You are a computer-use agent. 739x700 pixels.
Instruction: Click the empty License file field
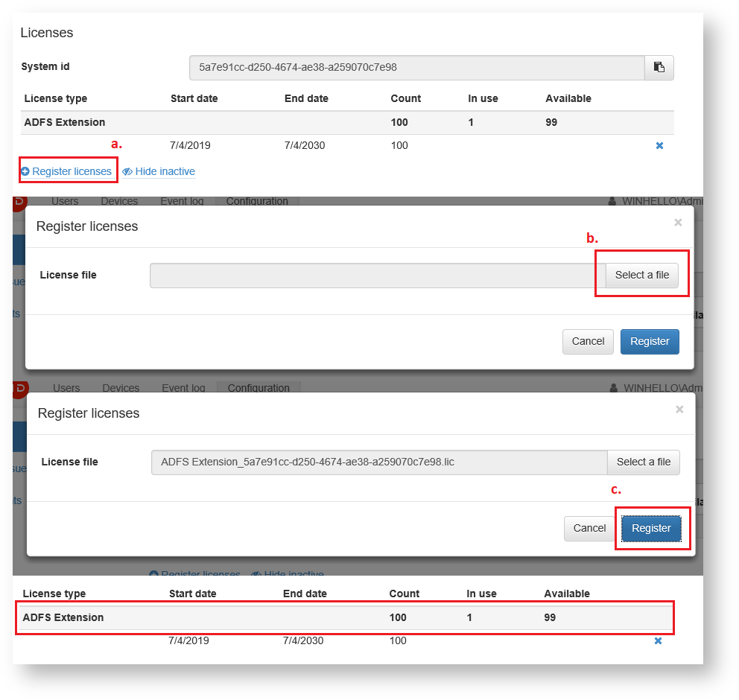coord(377,276)
